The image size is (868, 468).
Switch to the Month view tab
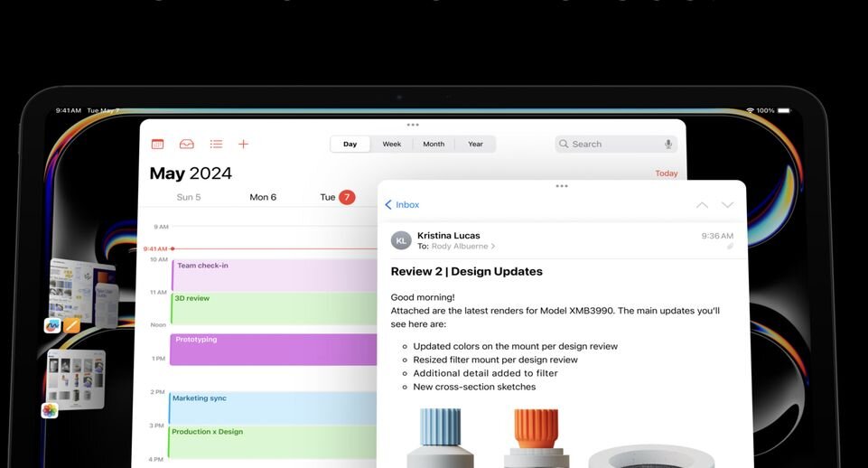434,144
